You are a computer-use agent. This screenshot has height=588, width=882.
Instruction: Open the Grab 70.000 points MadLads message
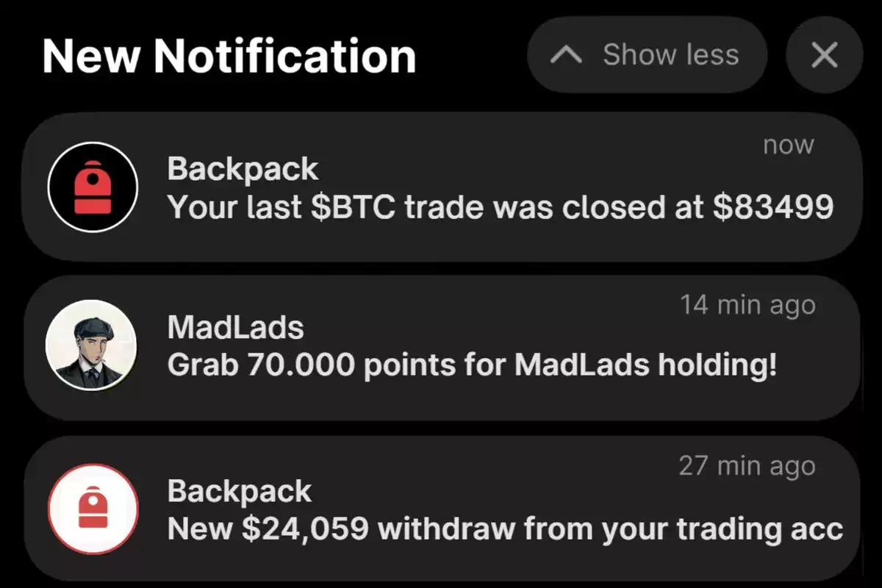click(472, 365)
